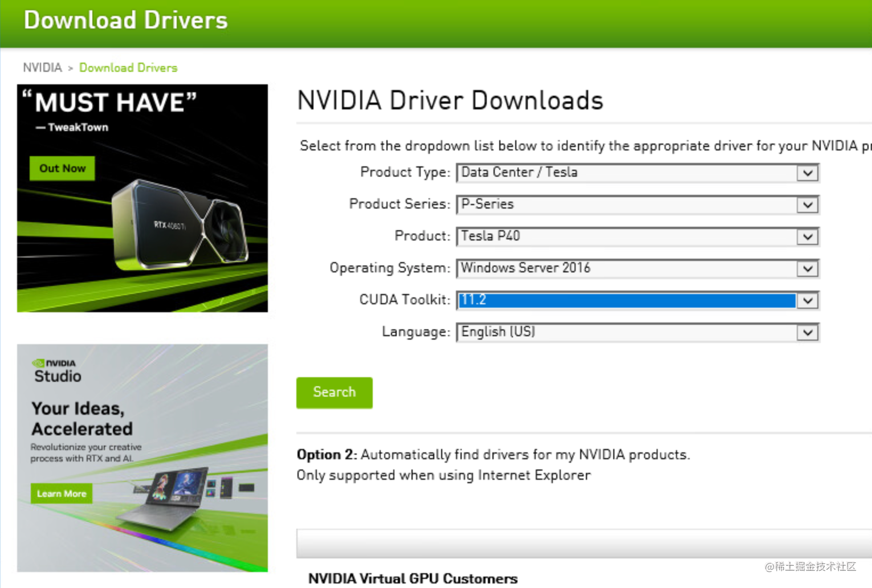Click 'Only supported when using Internet Explorer' text
The height and width of the screenshot is (588, 872).
[x=443, y=475]
